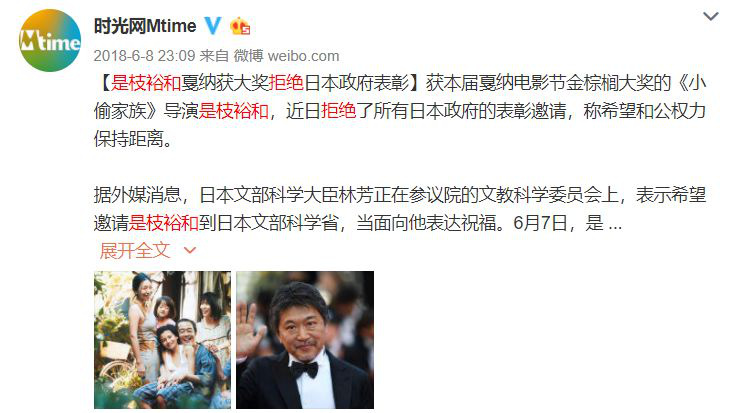Click the orange crown membership badge

(x=240, y=26)
